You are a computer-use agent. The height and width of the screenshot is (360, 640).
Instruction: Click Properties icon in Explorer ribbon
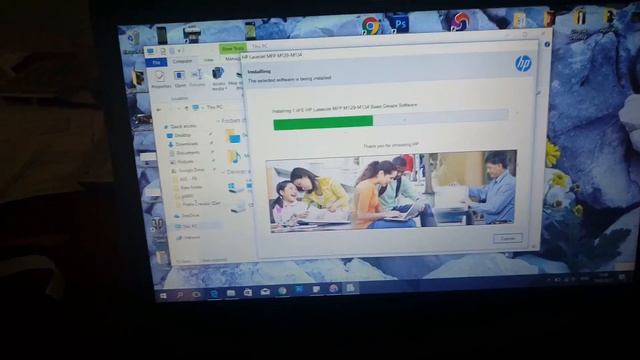point(161,79)
